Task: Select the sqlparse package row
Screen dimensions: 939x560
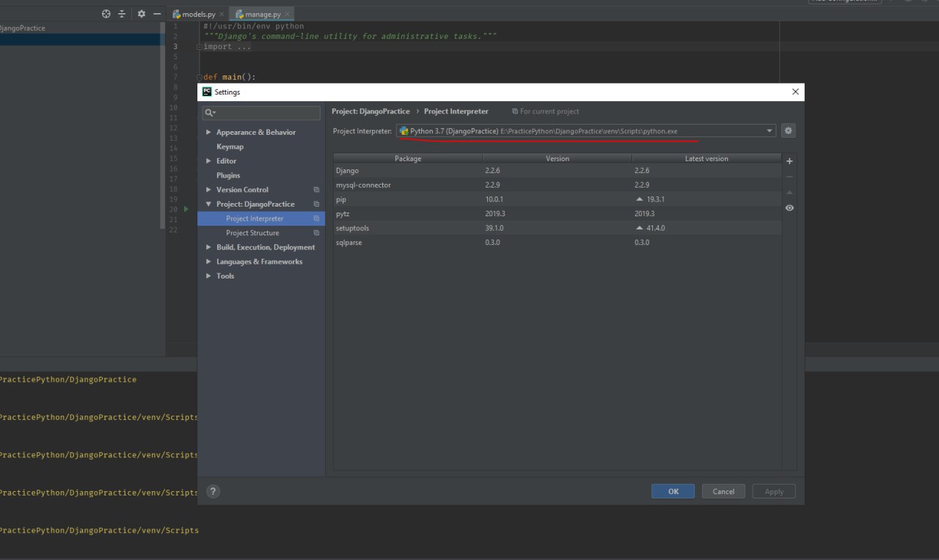Action: [558, 243]
